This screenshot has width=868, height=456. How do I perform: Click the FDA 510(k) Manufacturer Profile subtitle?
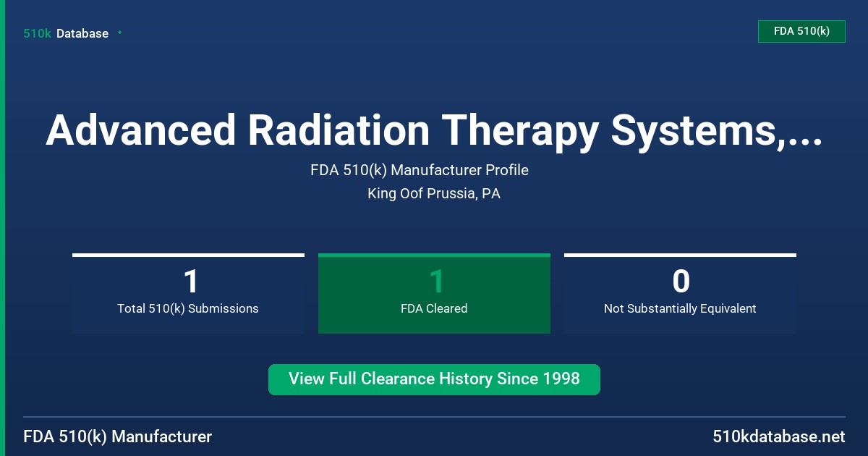(x=420, y=170)
